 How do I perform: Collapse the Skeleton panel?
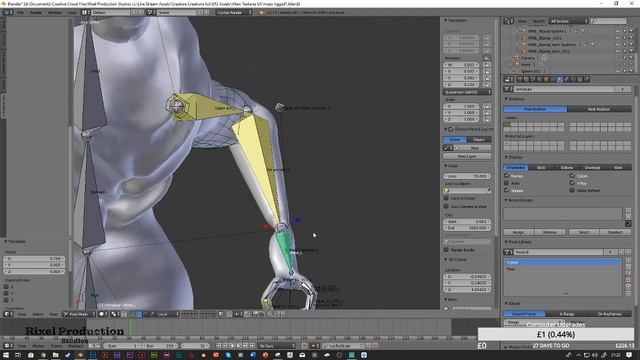point(516,99)
